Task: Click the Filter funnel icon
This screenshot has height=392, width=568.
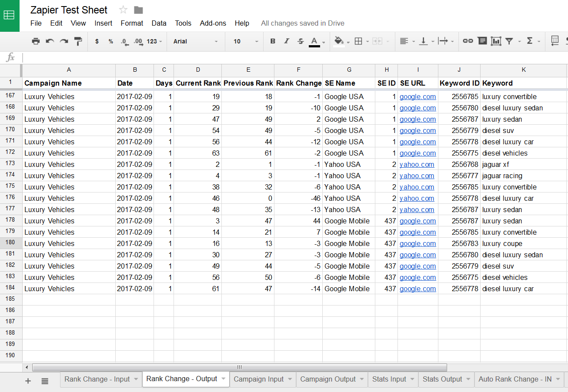Action: click(509, 41)
